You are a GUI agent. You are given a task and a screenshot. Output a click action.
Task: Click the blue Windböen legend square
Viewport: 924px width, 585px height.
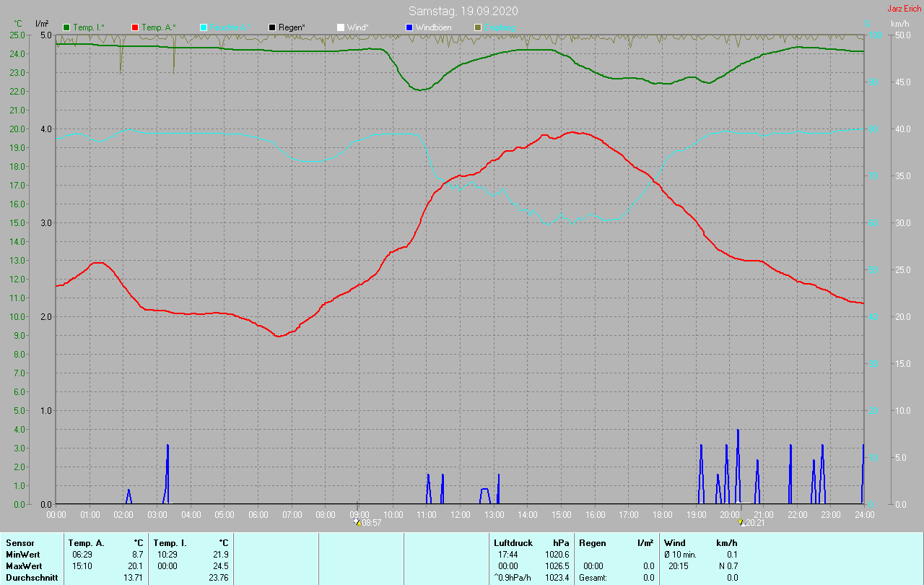409,27
